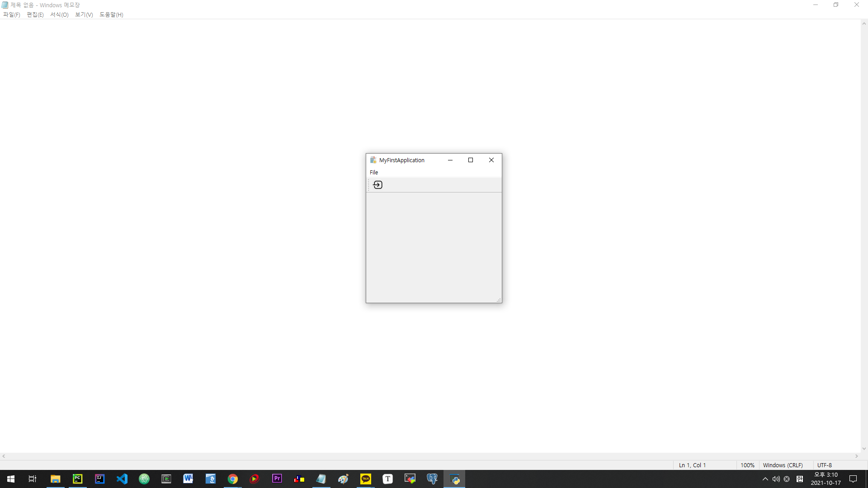Open the 도움말(H) help menu
Viewport: 868px width, 488px height.
111,15
